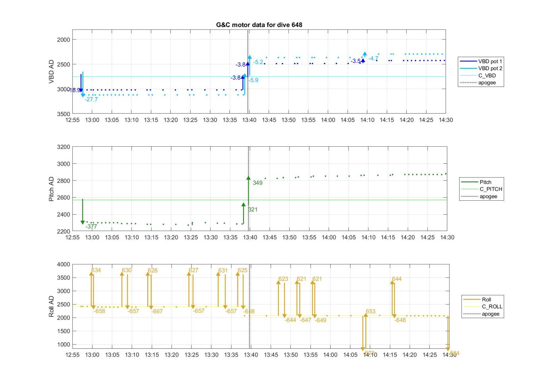This screenshot has height=392, width=557.
Task: Click the '644' roll data label
Action: pyautogui.click(x=397, y=279)
